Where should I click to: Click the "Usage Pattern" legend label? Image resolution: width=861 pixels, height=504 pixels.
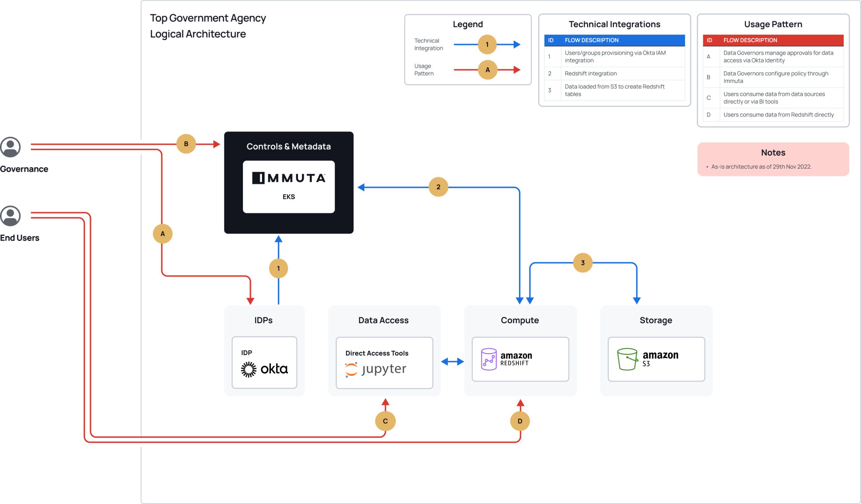click(424, 70)
